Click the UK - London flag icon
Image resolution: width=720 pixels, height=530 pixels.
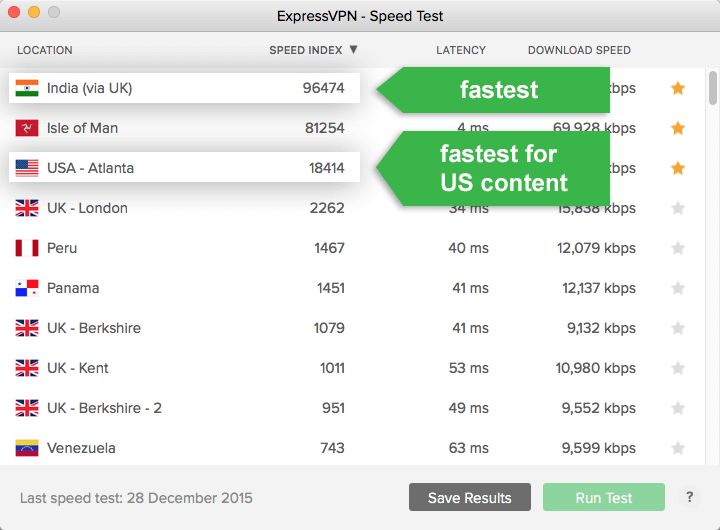[x=27, y=208]
